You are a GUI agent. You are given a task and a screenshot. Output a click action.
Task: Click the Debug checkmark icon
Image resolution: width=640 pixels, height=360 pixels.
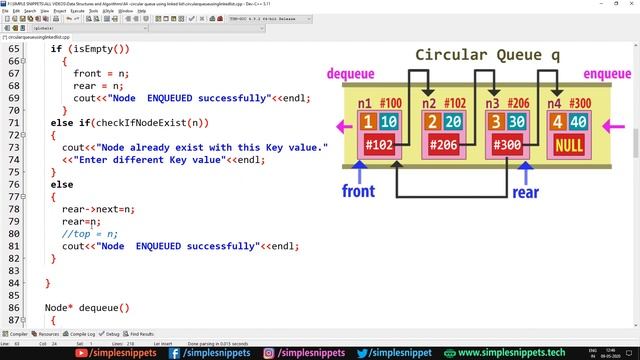tap(191, 19)
